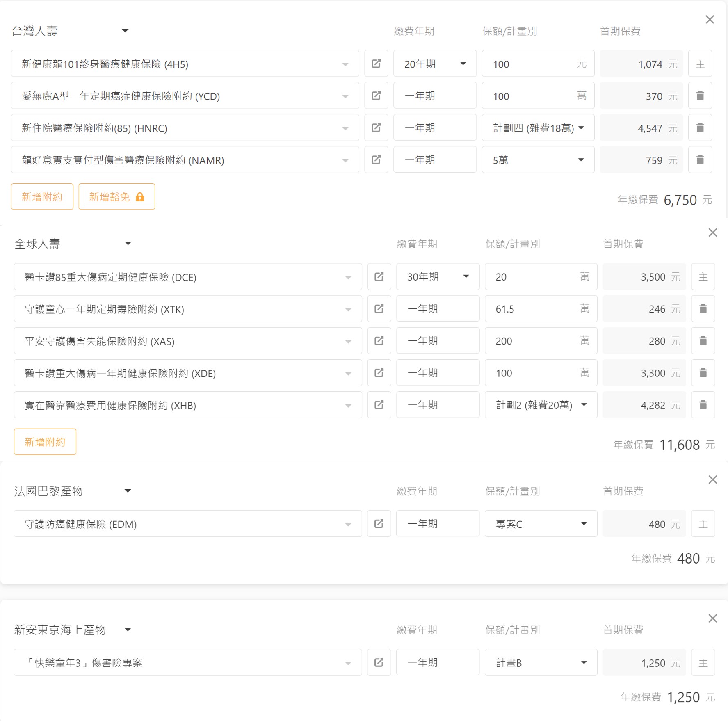The width and height of the screenshot is (728, 721).
Task: Click the 主 marker on the EDM row
Action: pos(703,523)
